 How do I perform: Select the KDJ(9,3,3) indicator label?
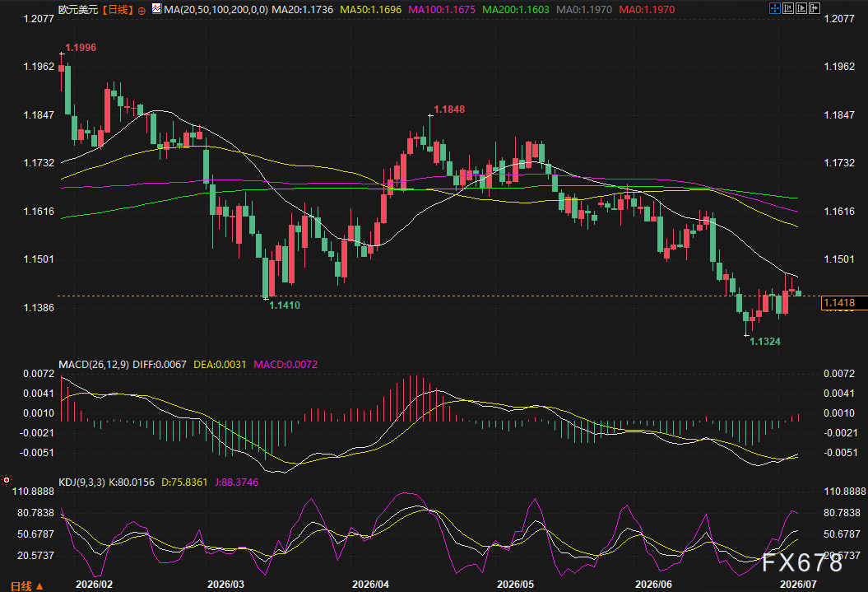[82, 482]
